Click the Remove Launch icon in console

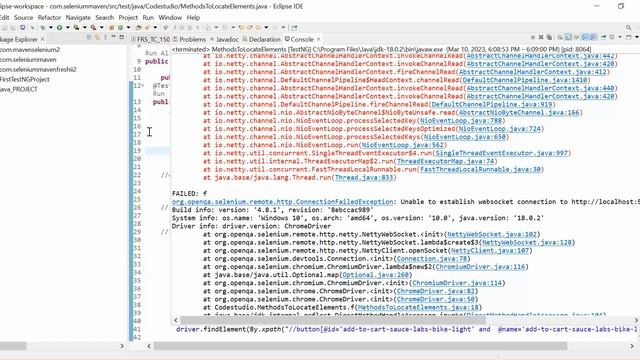click(541, 37)
